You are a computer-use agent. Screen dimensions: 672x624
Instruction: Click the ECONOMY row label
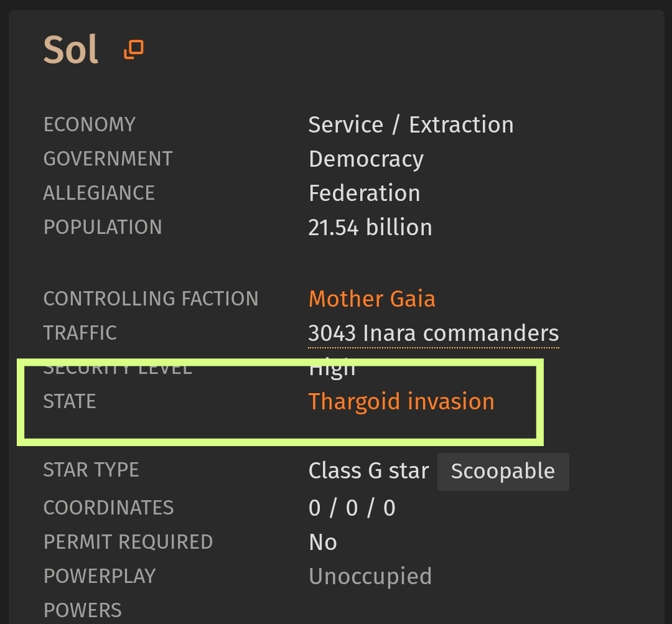tap(89, 124)
